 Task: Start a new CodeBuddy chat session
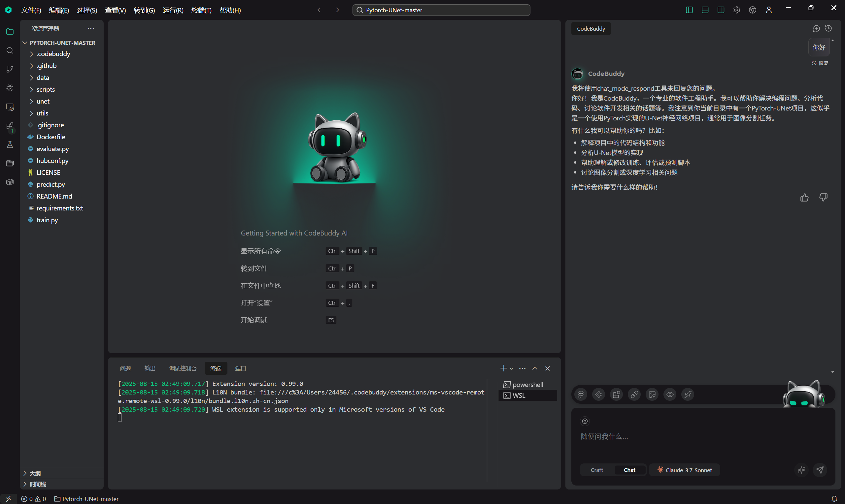[816, 28]
